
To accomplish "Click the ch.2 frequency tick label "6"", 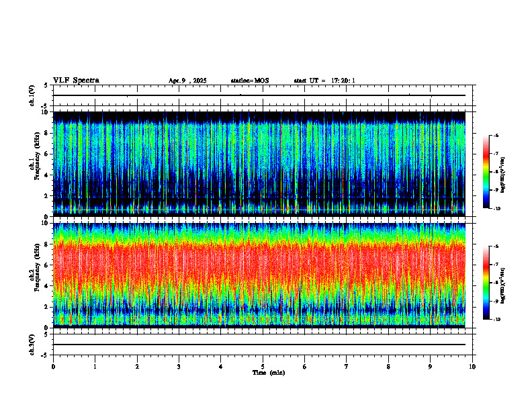I will [x=48, y=265].
